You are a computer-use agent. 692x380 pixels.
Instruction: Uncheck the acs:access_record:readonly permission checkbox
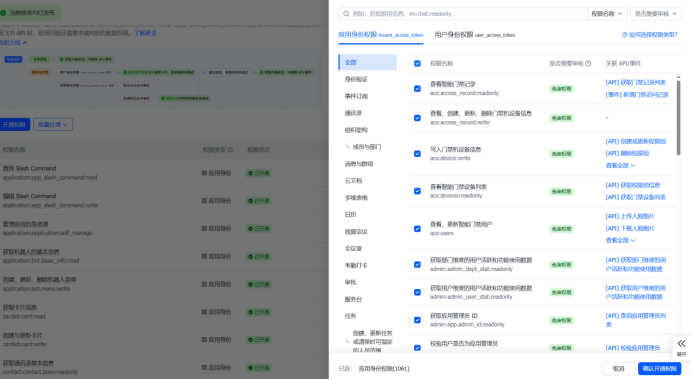coord(417,89)
